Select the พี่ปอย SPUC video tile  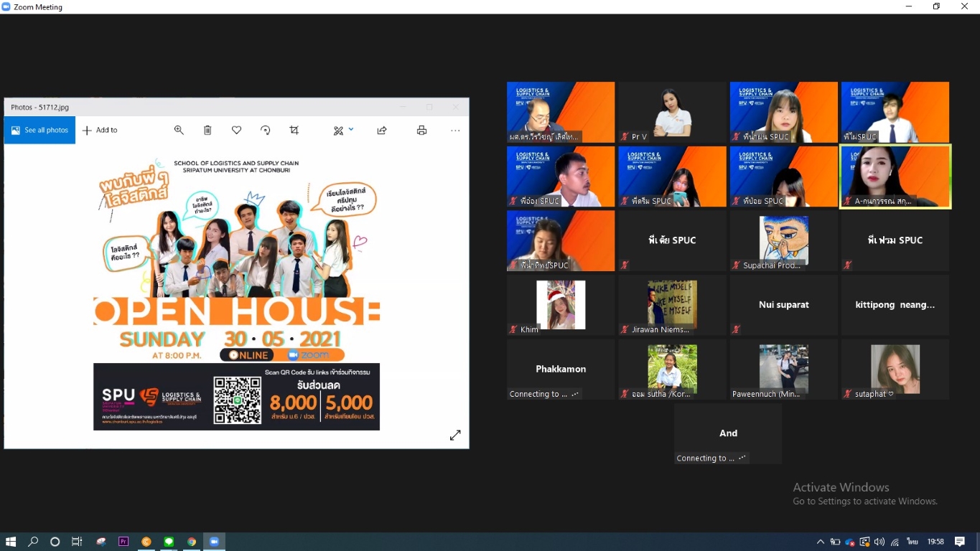[784, 176]
